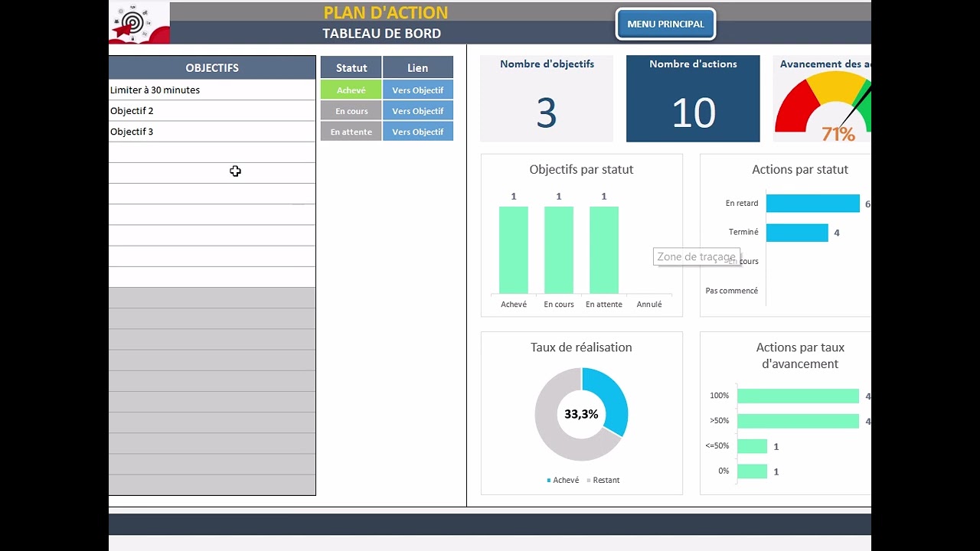Click the Terminé bar
Viewport: 980px width, 551px height.
(x=797, y=233)
